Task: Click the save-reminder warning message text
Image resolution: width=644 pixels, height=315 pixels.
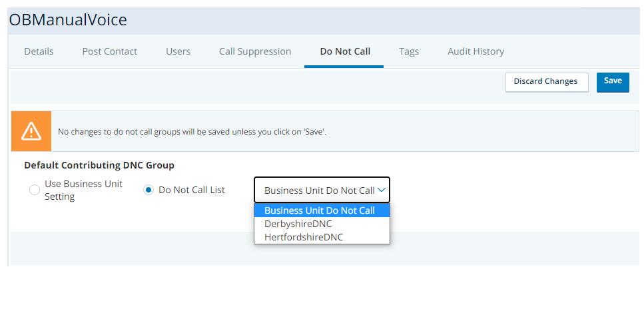Action: pos(192,132)
